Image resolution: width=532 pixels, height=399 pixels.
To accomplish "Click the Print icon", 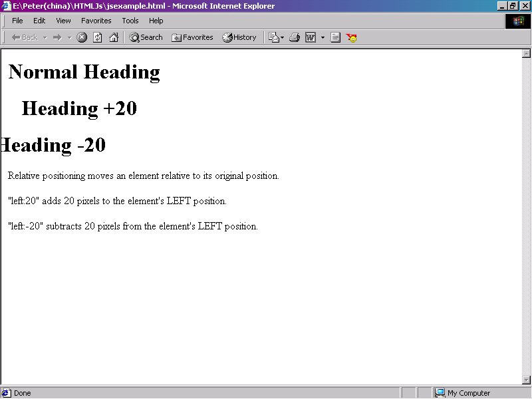I will point(294,37).
